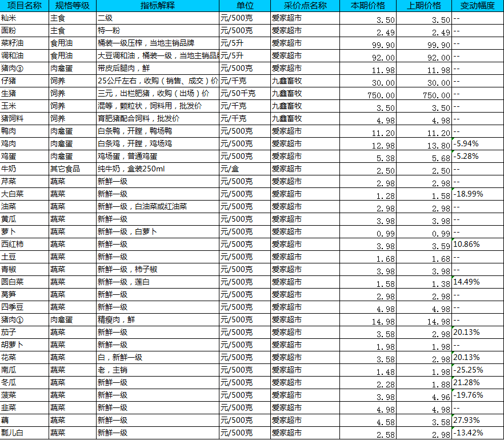The image size is (504, 440).
Task: Click the -18.99% cell for 大白菜
Action: (477, 194)
